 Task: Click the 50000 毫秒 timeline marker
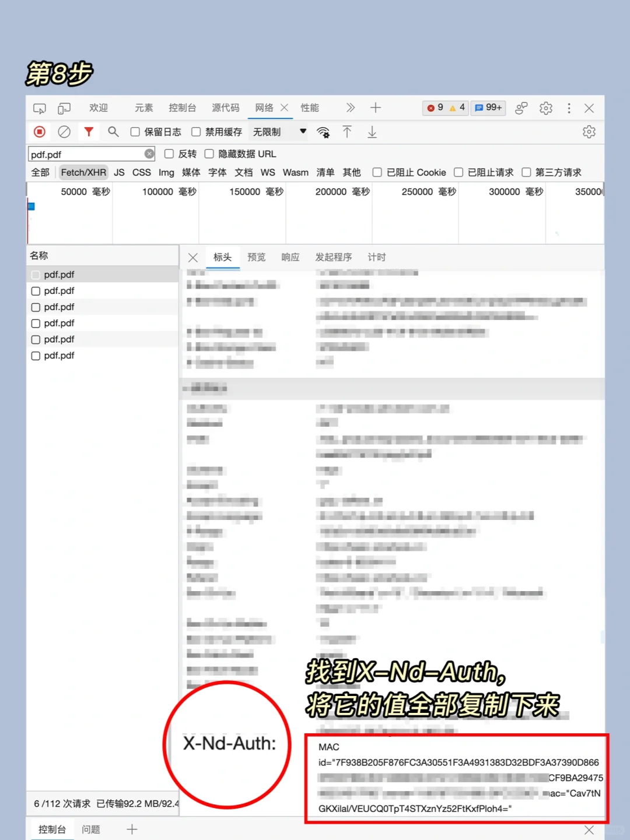85,192
